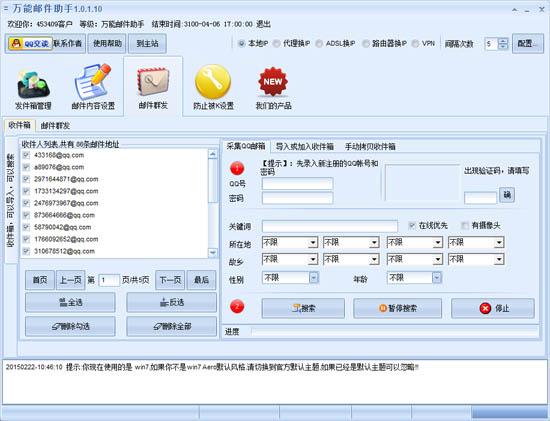Open the 性别 gender dropdown
The height and width of the screenshot is (421, 550).
[x=290, y=278]
